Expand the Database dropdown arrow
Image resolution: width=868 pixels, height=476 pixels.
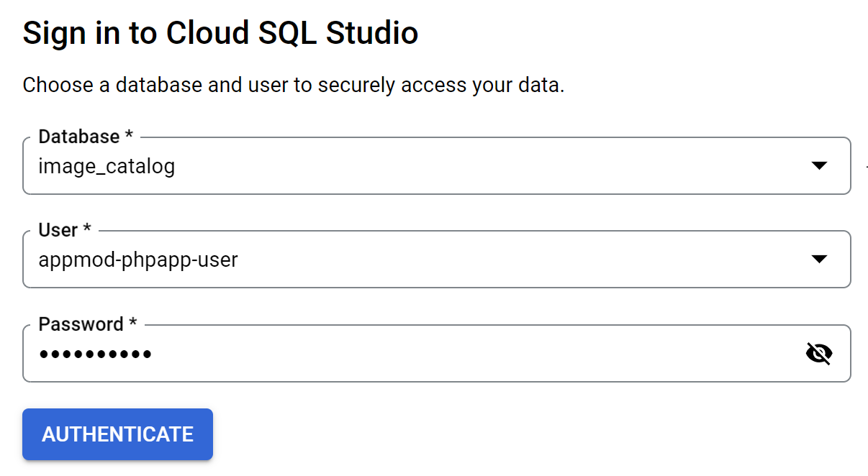(818, 166)
